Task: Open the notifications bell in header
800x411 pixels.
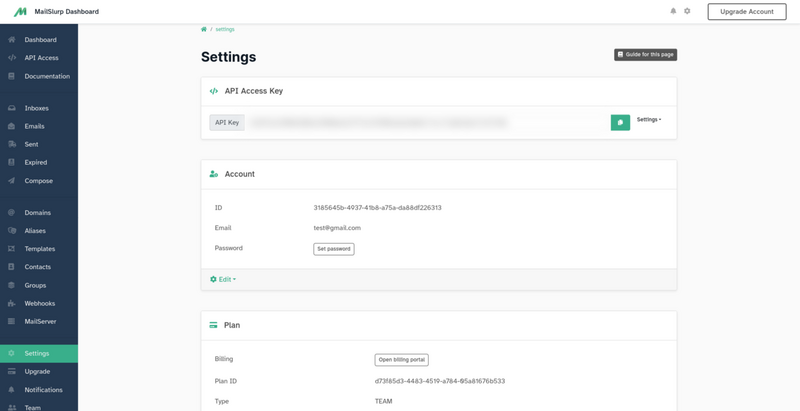Action: tap(673, 11)
